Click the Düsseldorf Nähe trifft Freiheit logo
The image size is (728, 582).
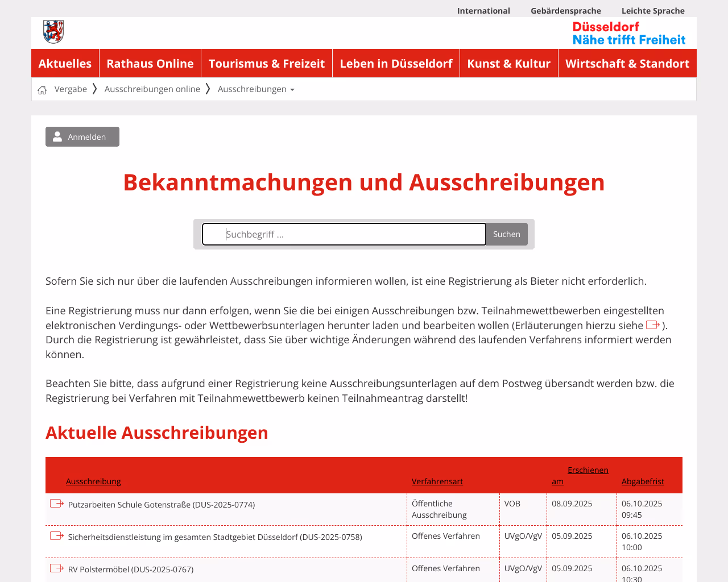coord(629,33)
